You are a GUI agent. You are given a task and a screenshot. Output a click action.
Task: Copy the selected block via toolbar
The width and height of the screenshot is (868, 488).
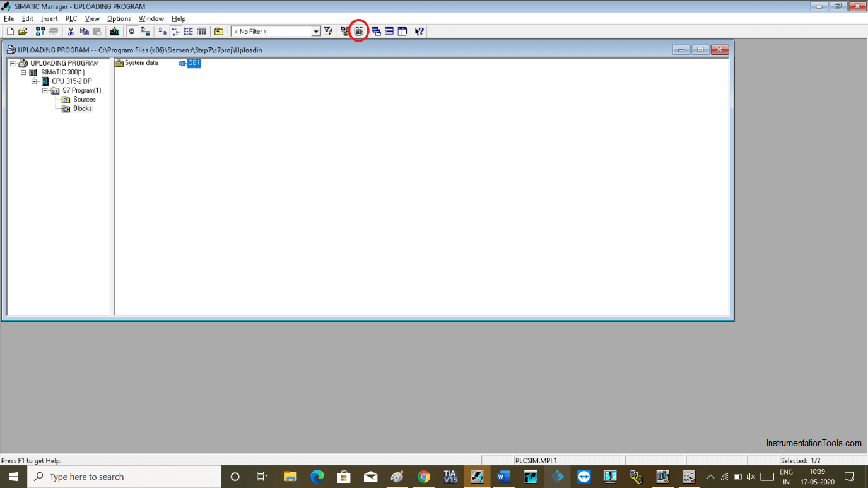click(84, 32)
